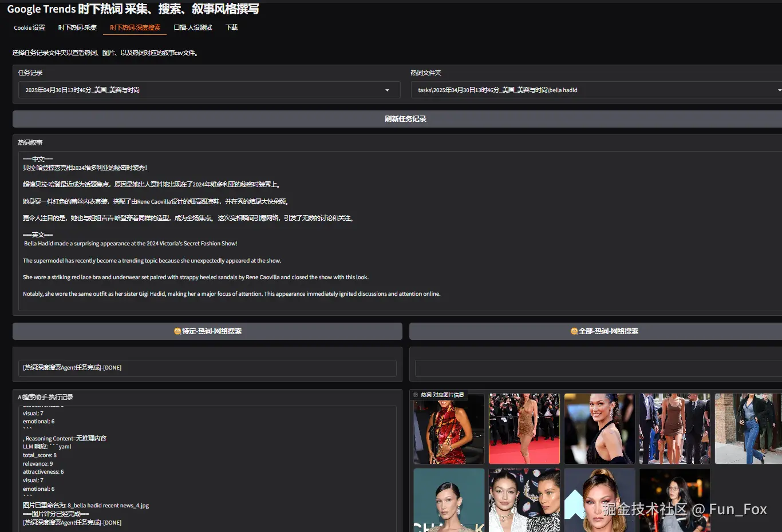Click the gallery image icon beside 热词-对应图片信息
Image resolution: width=782 pixels, height=532 pixels.
tap(416, 395)
